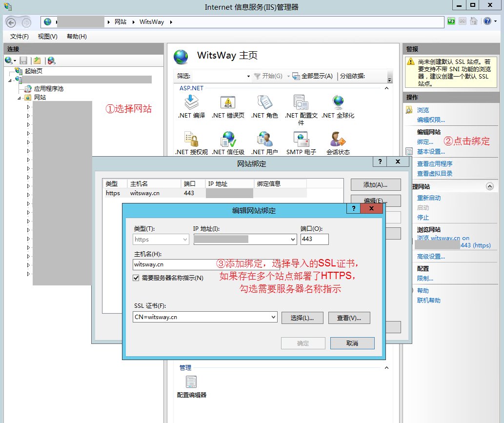Click the delete connection icon in 连接 toolbar
Screen dimensions: 504x423
tap(51, 60)
